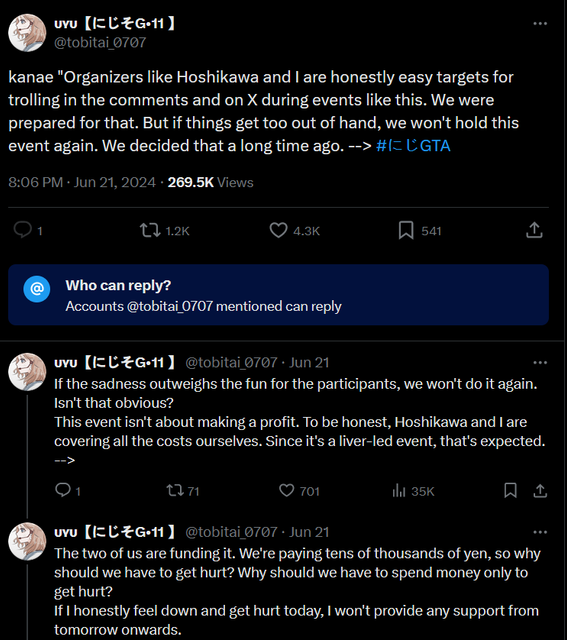
Task: Open the more options menu on main tweet
Action: pyautogui.click(x=540, y=24)
